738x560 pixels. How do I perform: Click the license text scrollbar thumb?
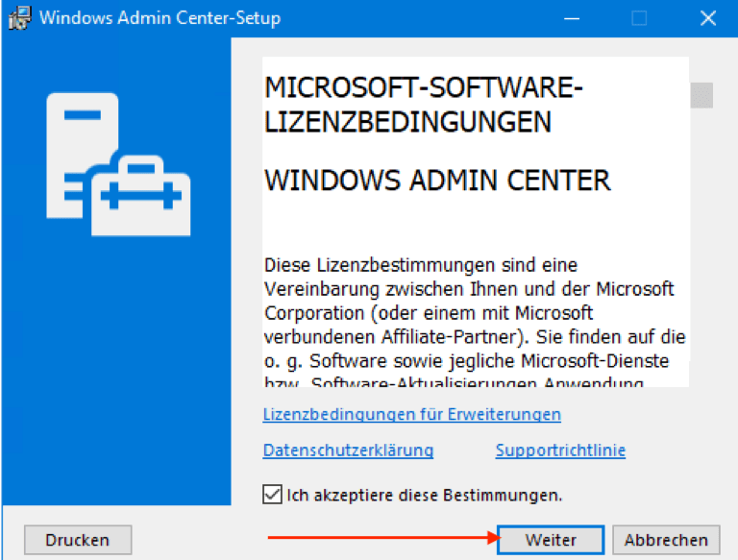pyautogui.click(x=701, y=95)
